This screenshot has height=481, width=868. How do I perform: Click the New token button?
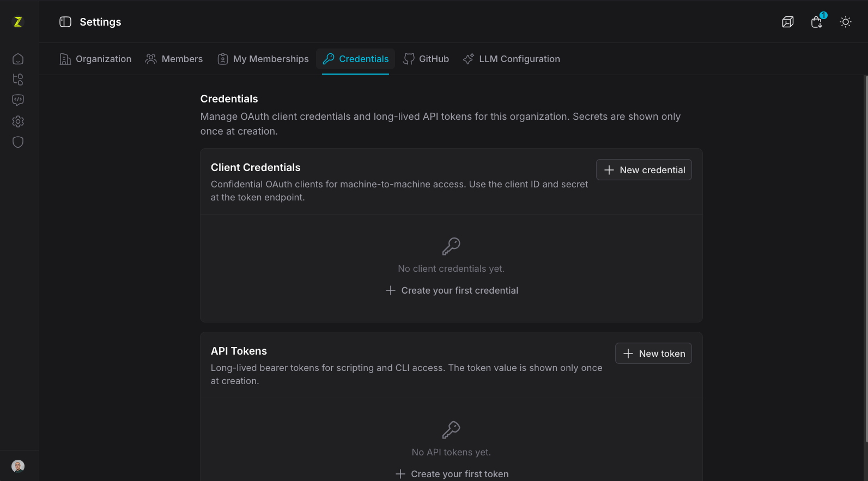[x=653, y=354]
